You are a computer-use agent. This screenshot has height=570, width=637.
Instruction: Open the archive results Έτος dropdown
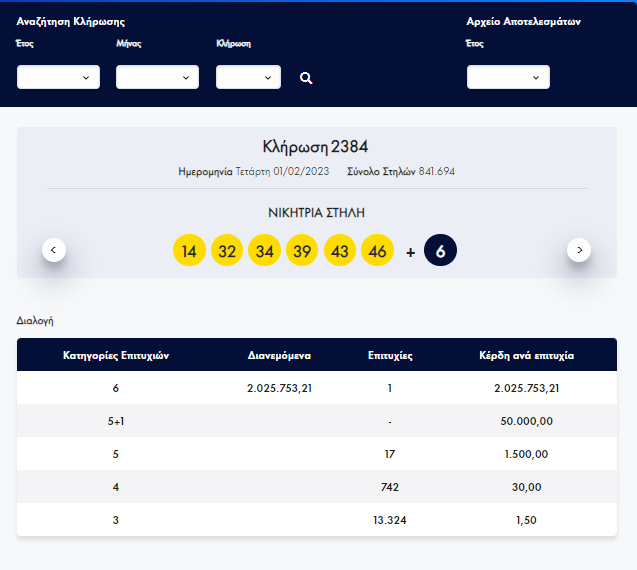(x=508, y=77)
